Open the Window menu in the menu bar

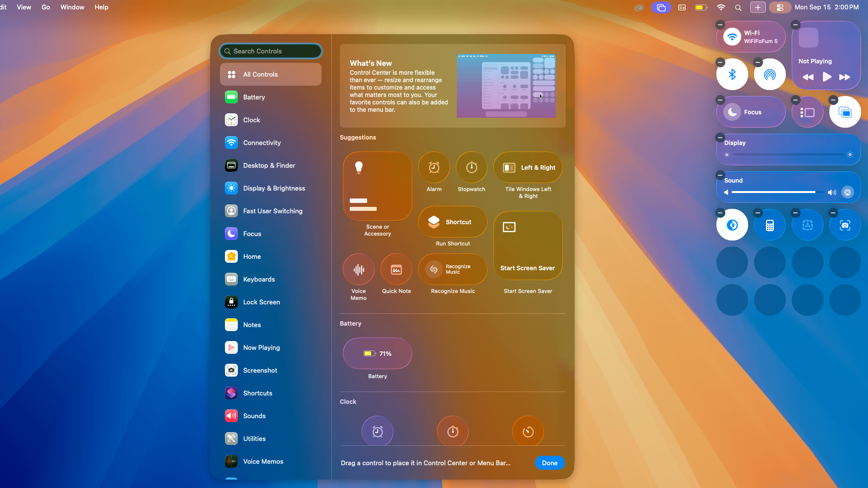point(72,7)
